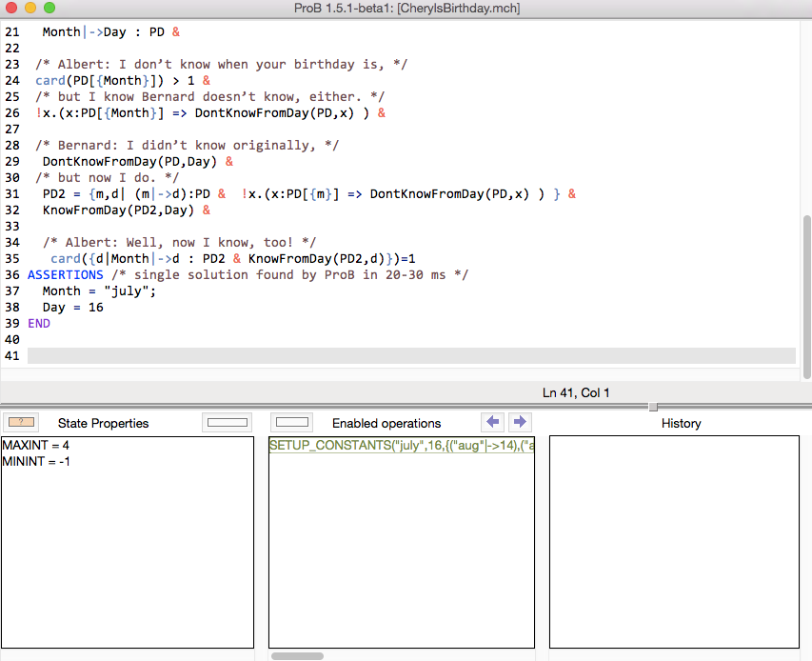
Task: Click the red close window button
Action: 11,8
